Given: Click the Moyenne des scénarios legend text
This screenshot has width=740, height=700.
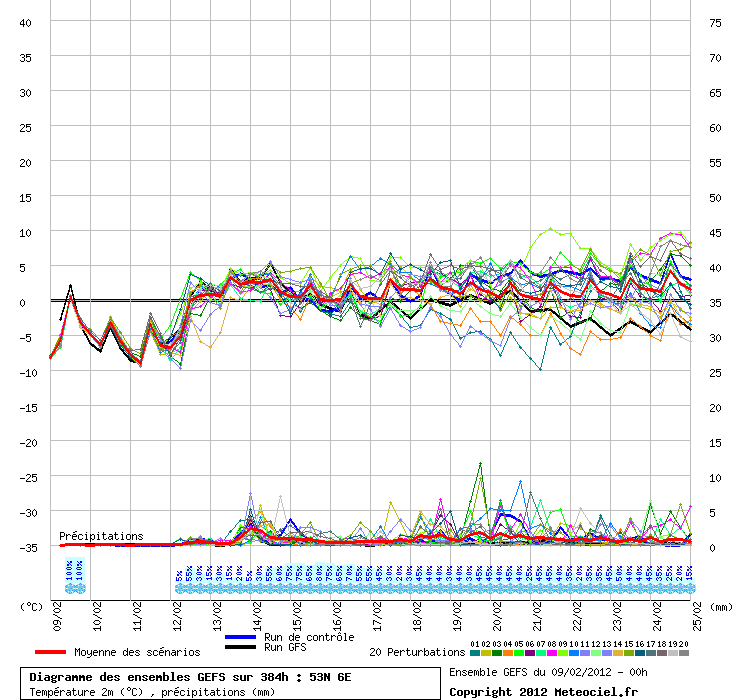Looking at the screenshot, I should [137, 652].
